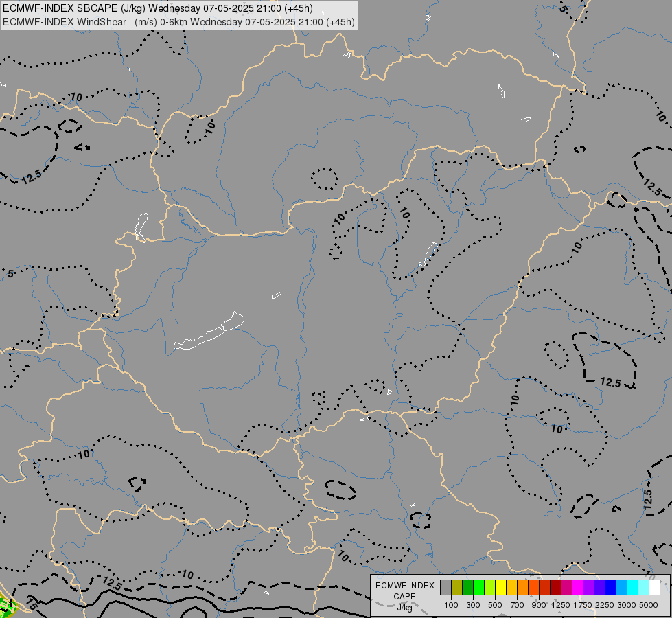Image resolution: width=672 pixels, height=618 pixels.
Task: Click the pure yellow legend swatch
Action: (x=500, y=587)
